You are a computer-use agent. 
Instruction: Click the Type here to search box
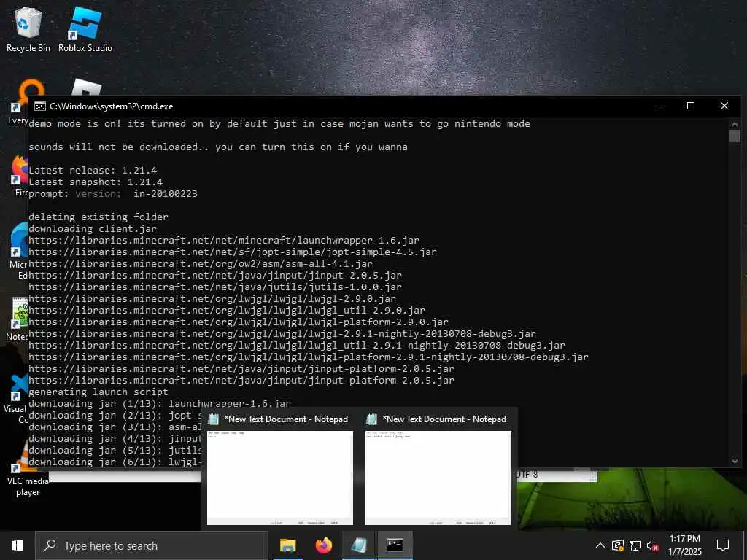[x=152, y=545]
